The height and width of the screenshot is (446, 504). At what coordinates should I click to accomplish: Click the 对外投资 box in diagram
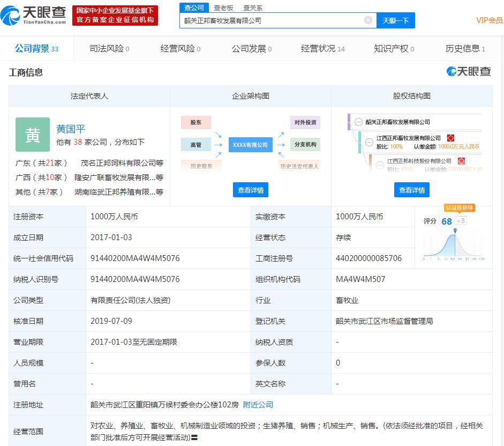click(305, 122)
